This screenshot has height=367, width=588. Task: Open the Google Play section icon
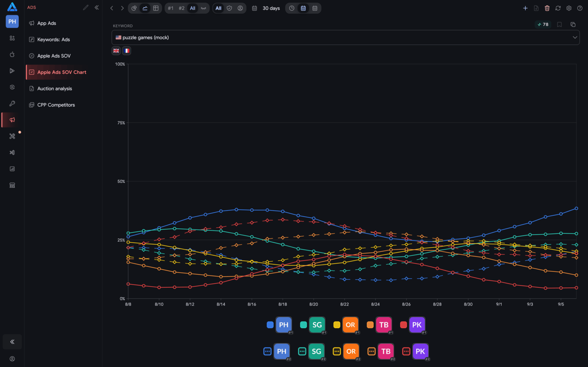tap(12, 71)
